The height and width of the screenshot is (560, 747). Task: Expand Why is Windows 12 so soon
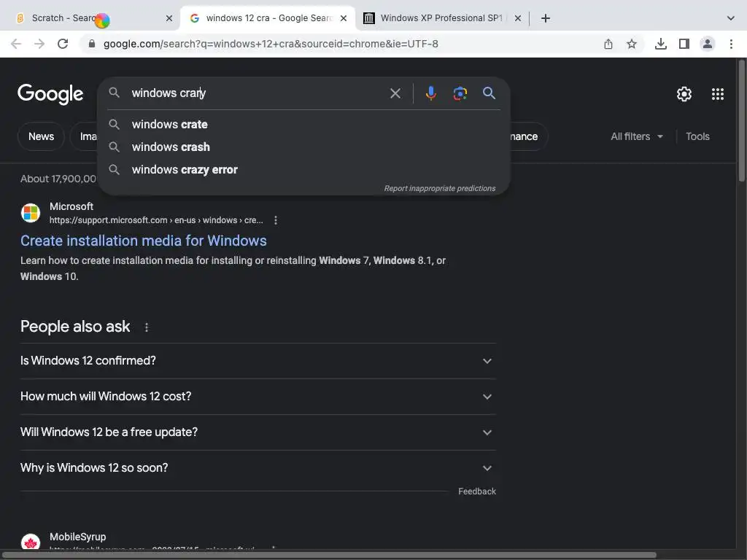click(258, 468)
